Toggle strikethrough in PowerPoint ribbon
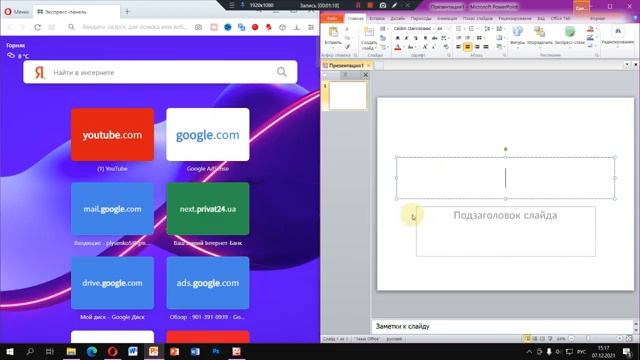Image resolution: width=640 pixels, height=360 pixels. pos(434,38)
